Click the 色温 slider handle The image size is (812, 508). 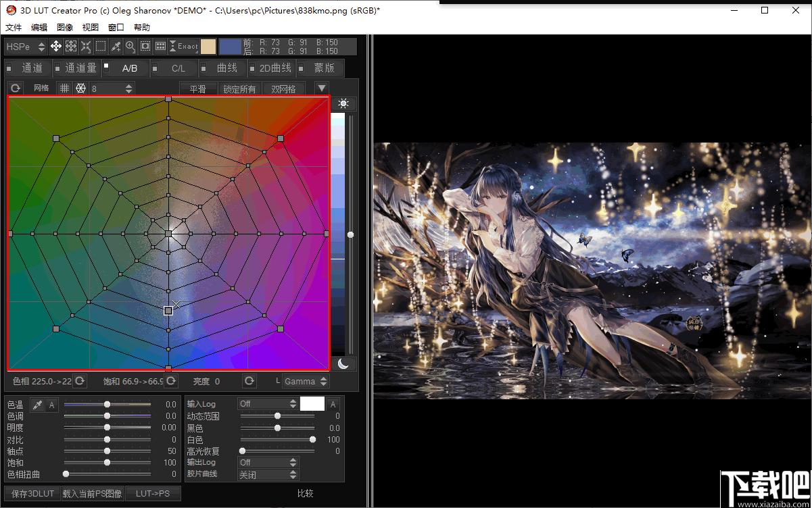[107, 405]
